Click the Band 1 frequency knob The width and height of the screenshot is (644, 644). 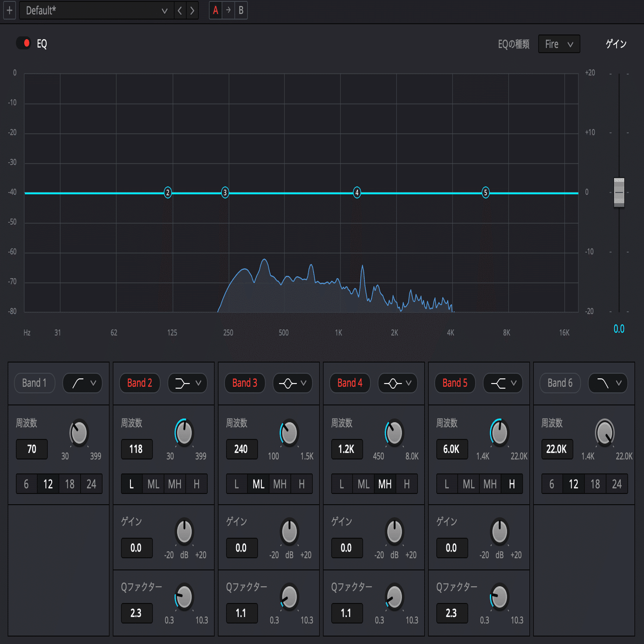[79, 432]
